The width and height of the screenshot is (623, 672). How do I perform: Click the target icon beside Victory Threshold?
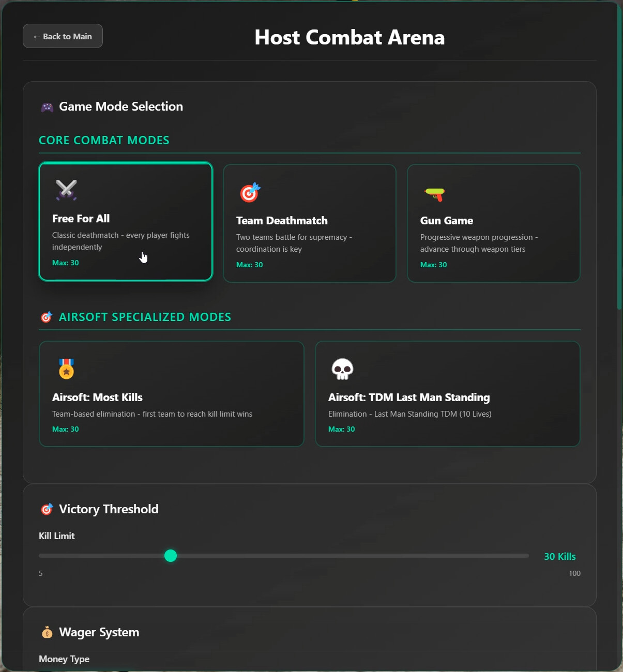point(47,509)
